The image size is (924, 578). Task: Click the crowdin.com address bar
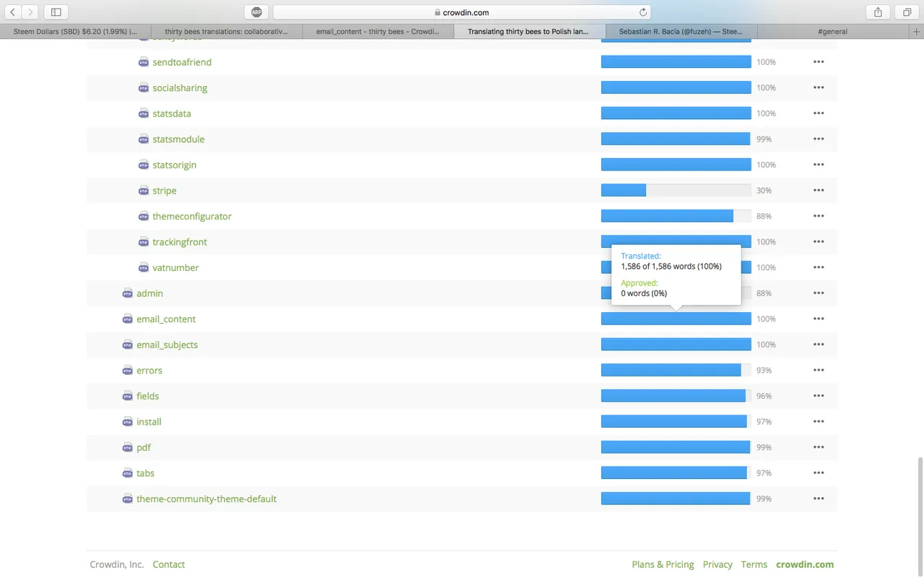tap(462, 12)
